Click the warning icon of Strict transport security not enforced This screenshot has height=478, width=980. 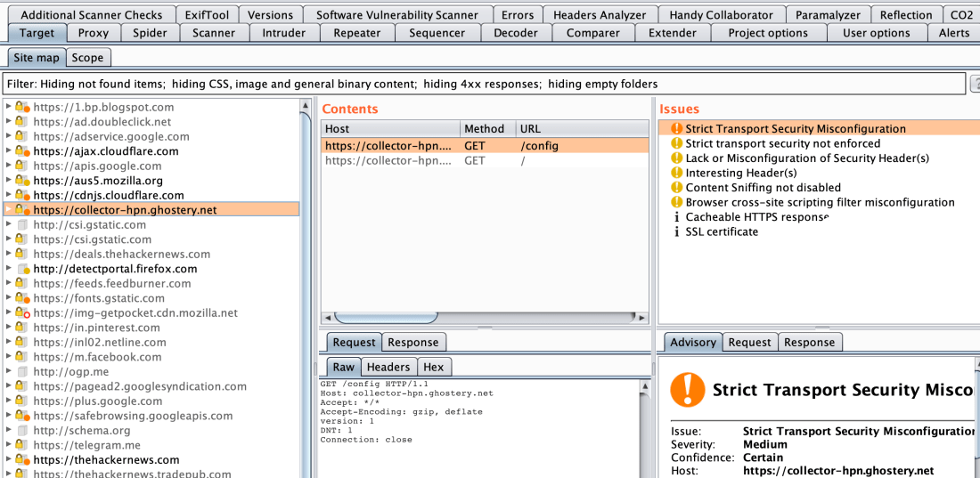tap(676, 143)
